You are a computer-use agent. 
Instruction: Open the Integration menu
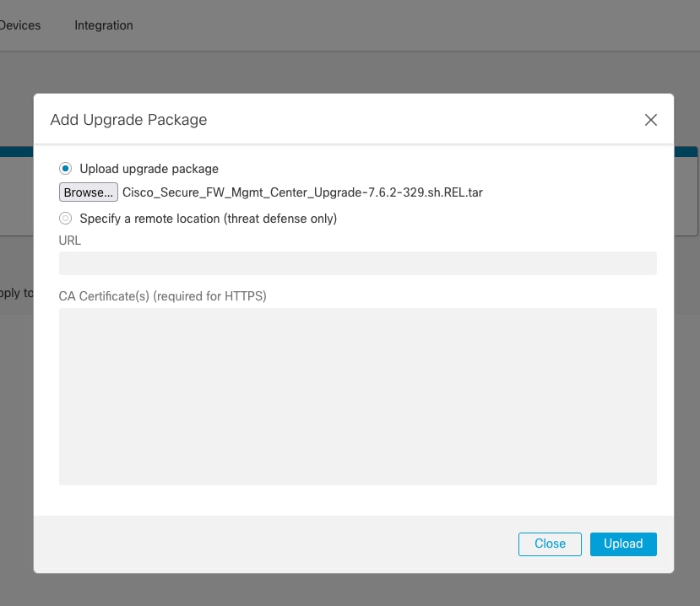click(103, 25)
